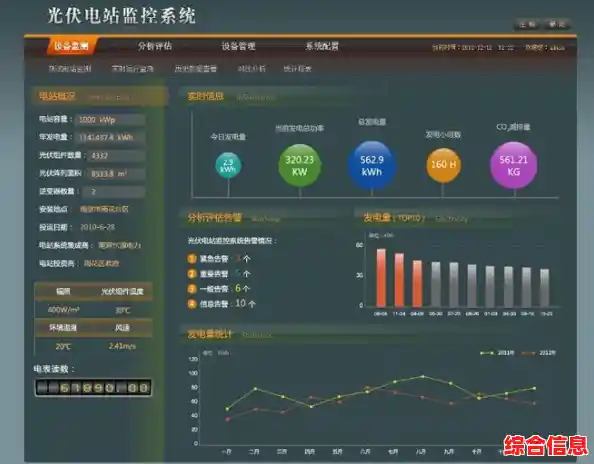
Task: Click the 分析评估告警 section header
Action: (x=214, y=217)
